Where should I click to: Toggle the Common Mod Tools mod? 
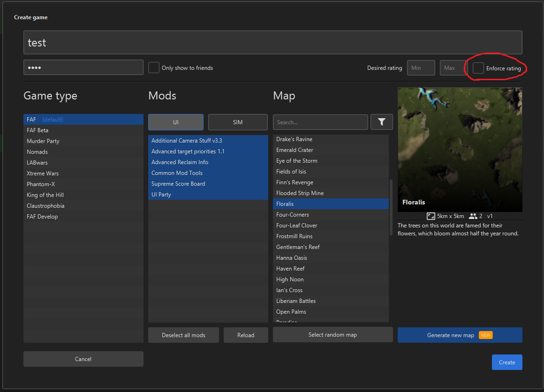(x=208, y=173)
